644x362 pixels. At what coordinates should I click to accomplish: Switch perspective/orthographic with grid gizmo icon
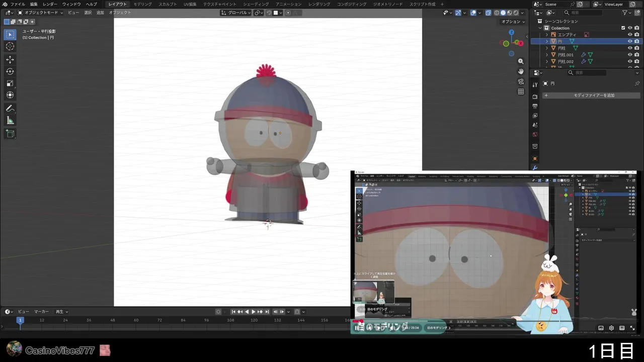pyautogui.click(x=521, y=92)
